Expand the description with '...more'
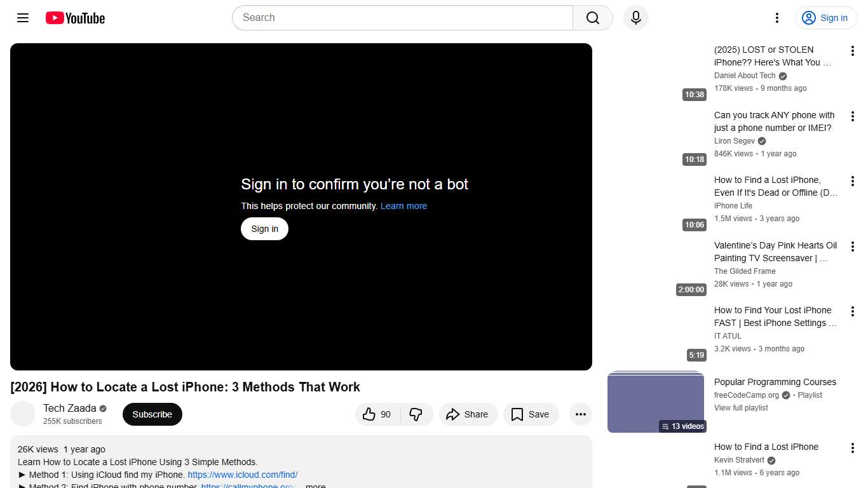 click(x=315, y=486)
